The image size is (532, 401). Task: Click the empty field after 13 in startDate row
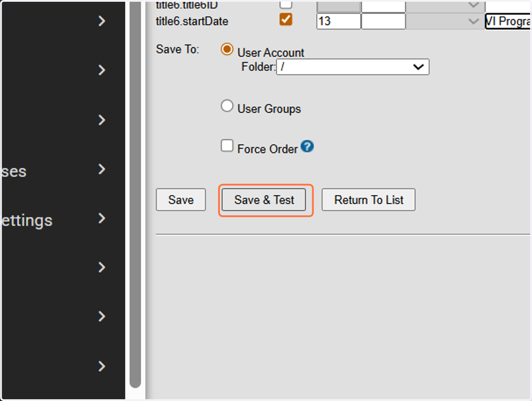coord(383,21)
